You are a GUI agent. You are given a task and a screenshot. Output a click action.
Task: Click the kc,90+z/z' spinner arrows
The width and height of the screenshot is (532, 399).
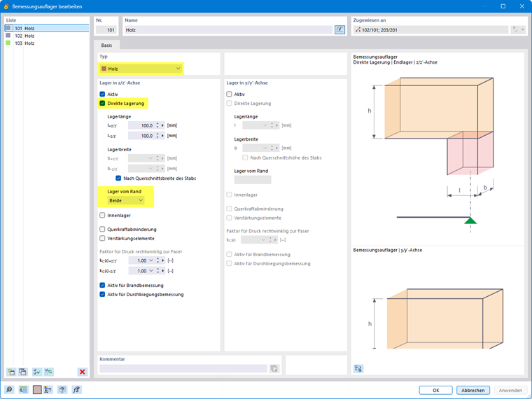[157, 260]
